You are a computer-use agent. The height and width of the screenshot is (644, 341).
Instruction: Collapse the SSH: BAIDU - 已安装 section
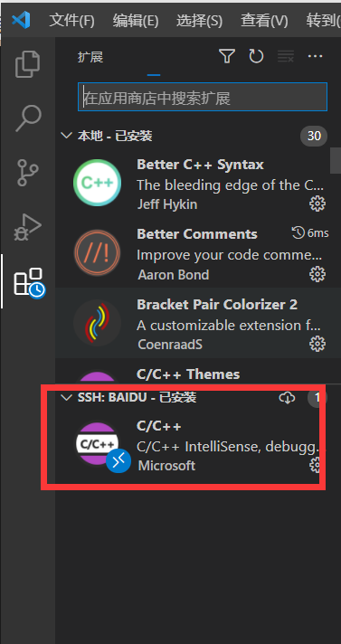coord(66,397)
